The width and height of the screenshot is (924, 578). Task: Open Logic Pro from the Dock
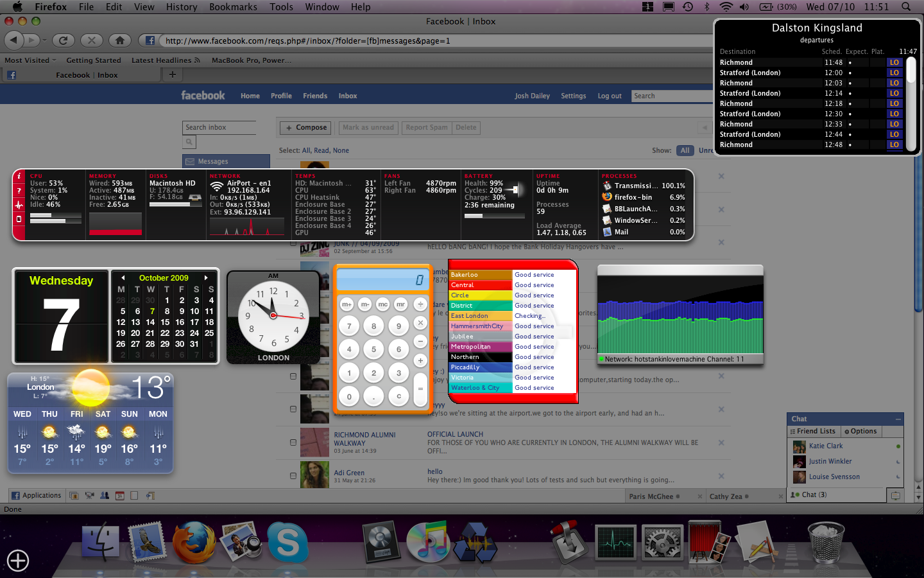pos(382,543)
